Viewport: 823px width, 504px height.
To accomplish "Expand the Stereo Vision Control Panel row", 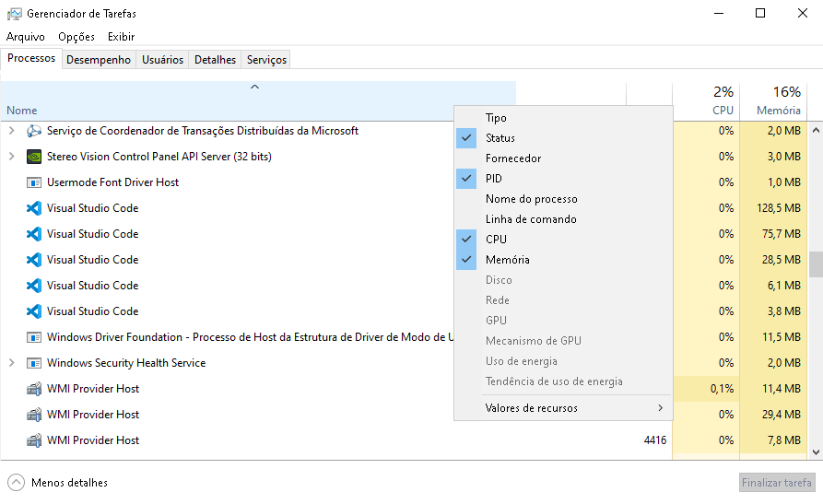I will pyautogui.click(x=12, y=157).
